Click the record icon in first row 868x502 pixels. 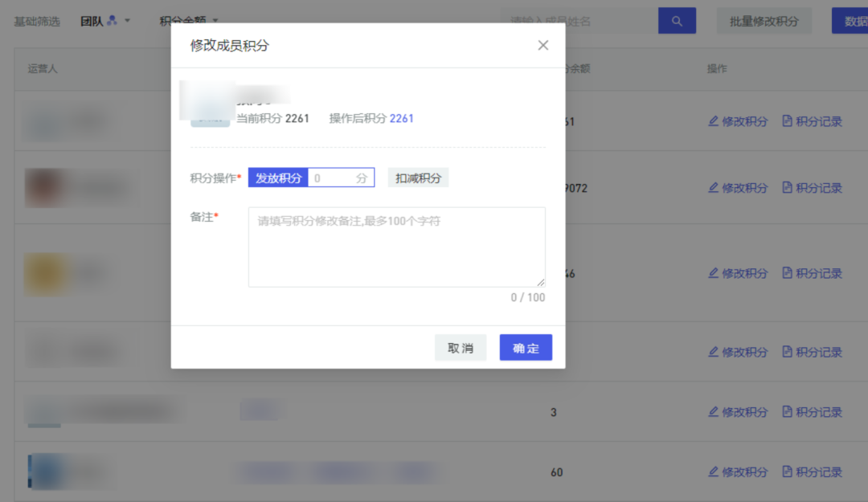click(788, 121)
